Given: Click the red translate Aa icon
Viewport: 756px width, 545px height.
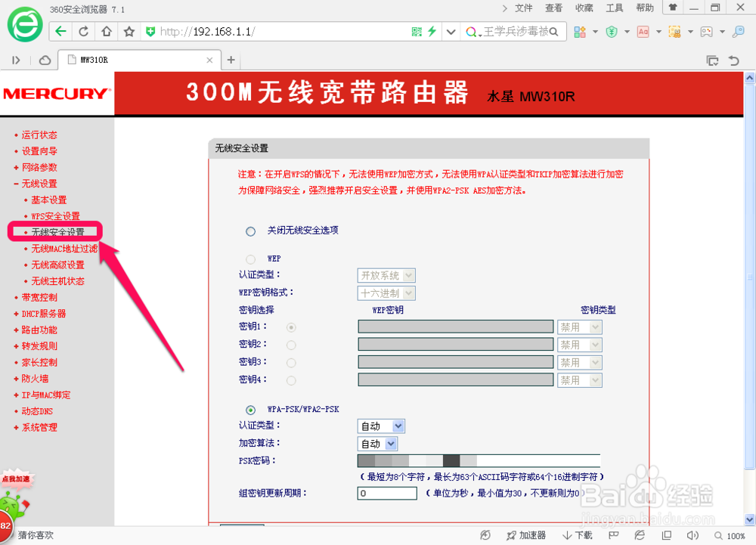Looking at the screenshot, I should click(x=643, y=32).
